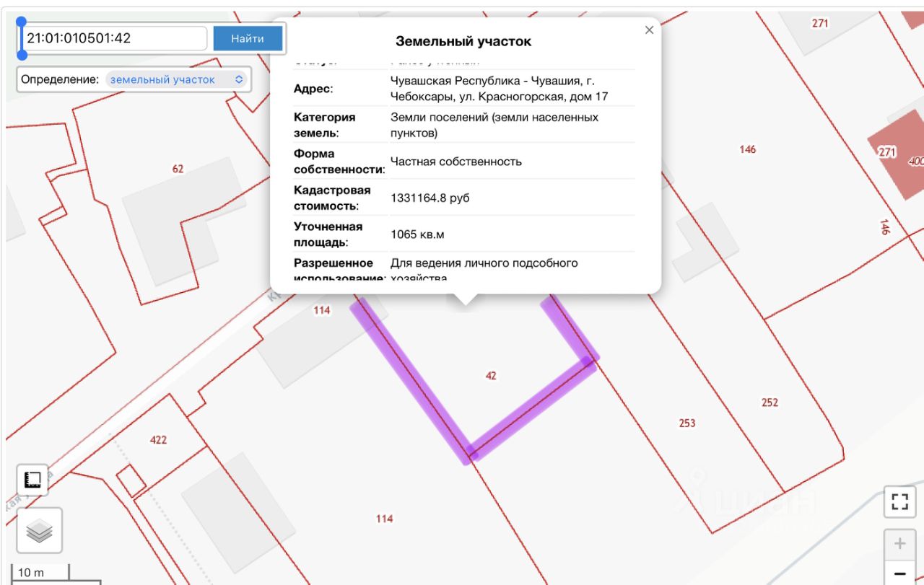Focus the cadastral number search field
This screenshot has height=585, width=924.
point(115,38)
